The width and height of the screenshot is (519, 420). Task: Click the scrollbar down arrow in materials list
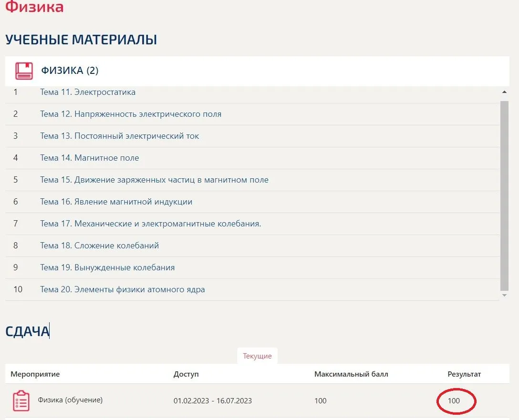(x=504, y=296)
